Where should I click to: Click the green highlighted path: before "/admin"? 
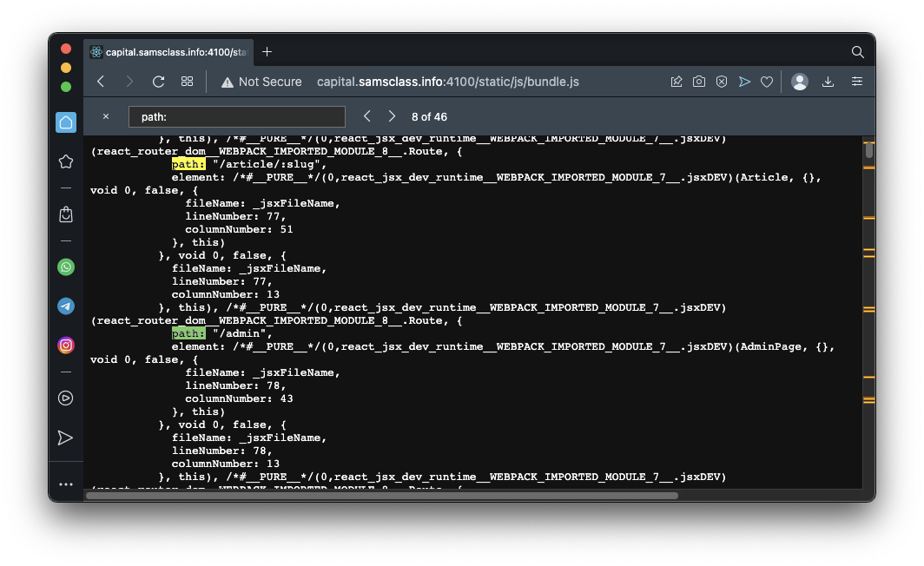coord(188,333)
